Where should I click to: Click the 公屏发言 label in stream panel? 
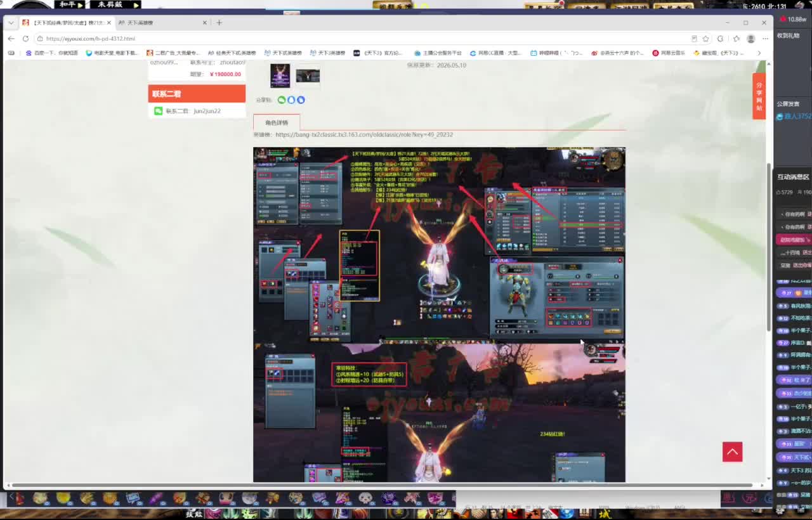click(789, 104)
